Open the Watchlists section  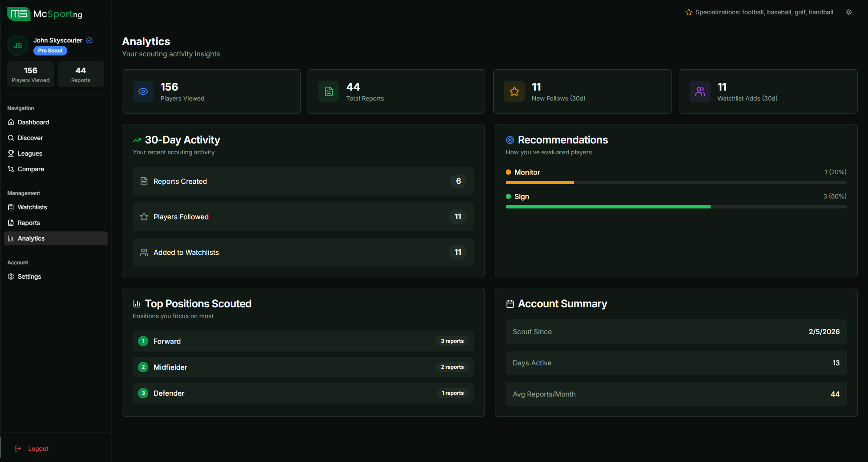pos(33,207)
